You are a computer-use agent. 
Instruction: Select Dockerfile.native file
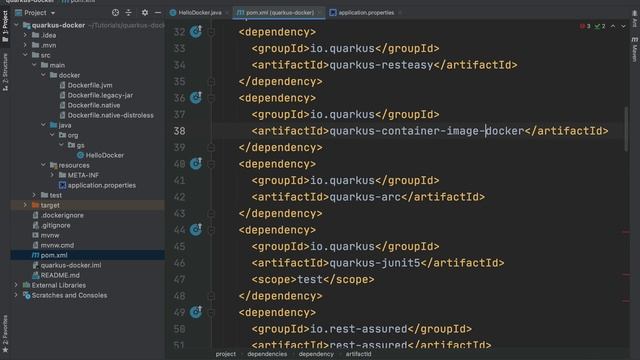94,105
